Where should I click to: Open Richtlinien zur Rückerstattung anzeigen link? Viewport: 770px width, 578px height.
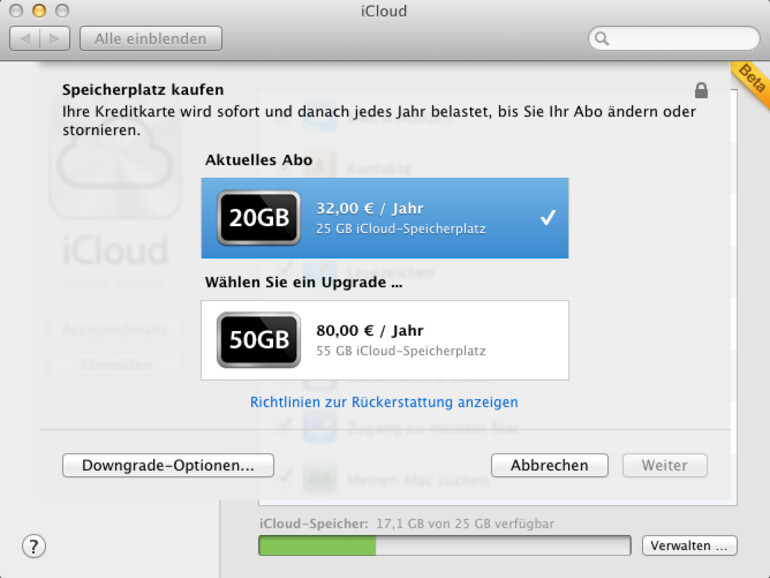point(384,402)
